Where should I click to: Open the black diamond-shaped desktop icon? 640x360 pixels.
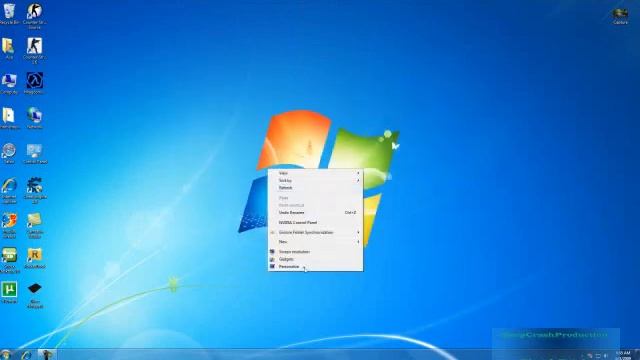point(35,295)
